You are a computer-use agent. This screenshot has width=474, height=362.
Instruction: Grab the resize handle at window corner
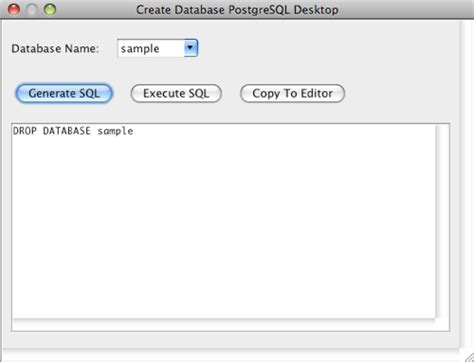tap(469, 357)
